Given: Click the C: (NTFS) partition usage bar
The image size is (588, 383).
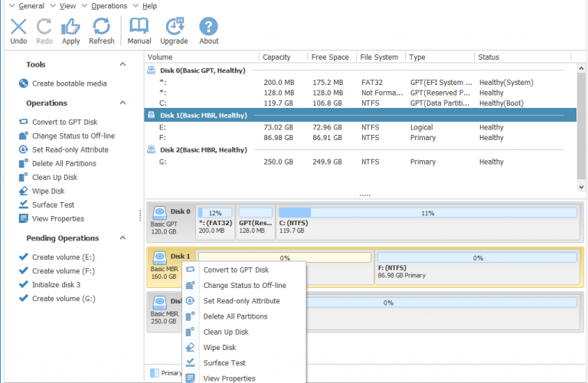Looking at the screenshot, I should [x=427, y=213].
